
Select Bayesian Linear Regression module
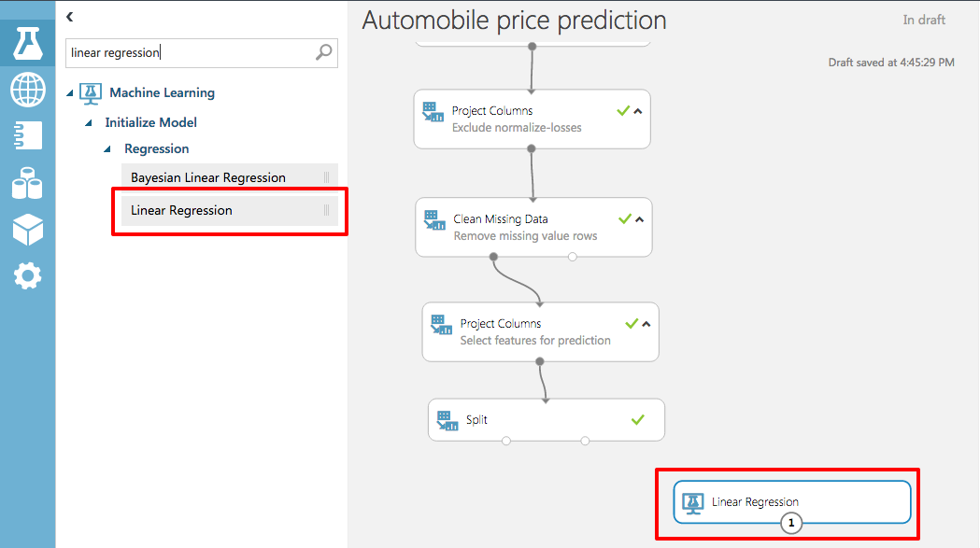click(208, 177)
